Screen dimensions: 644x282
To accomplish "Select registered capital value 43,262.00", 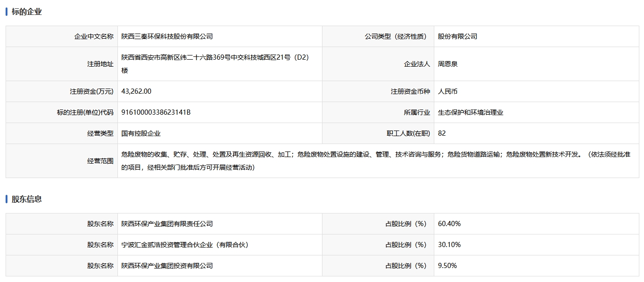I will pos(137,91).
